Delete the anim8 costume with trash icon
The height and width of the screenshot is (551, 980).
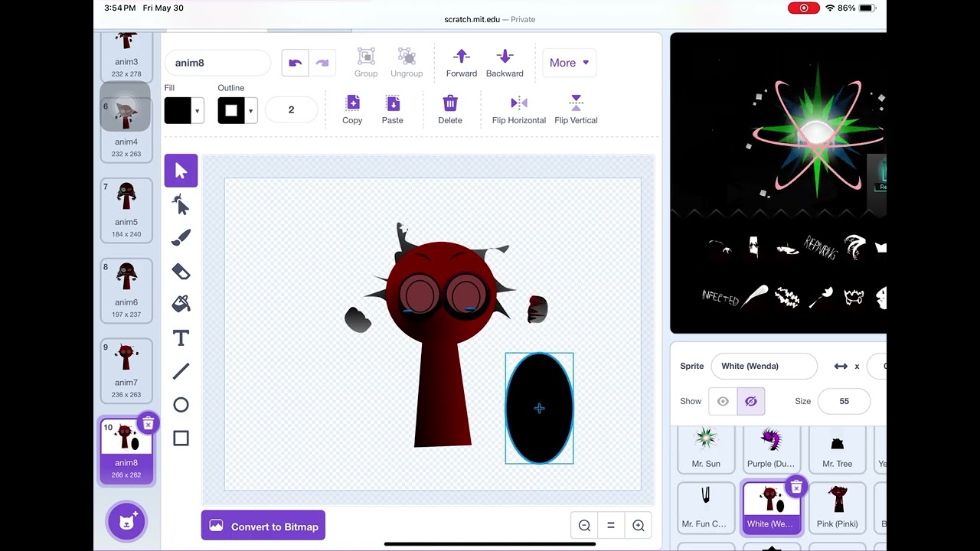click(x=148, y=423)
